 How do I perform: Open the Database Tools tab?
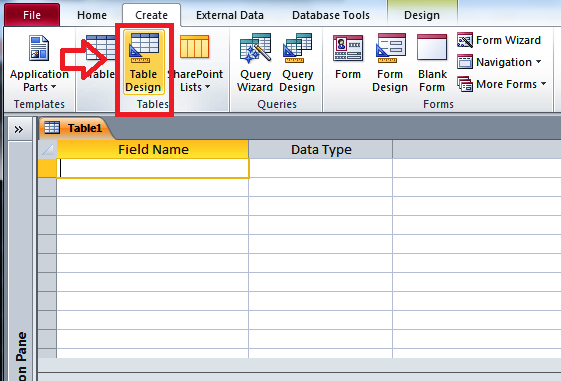pyautogui.click(x=331, y=15)
